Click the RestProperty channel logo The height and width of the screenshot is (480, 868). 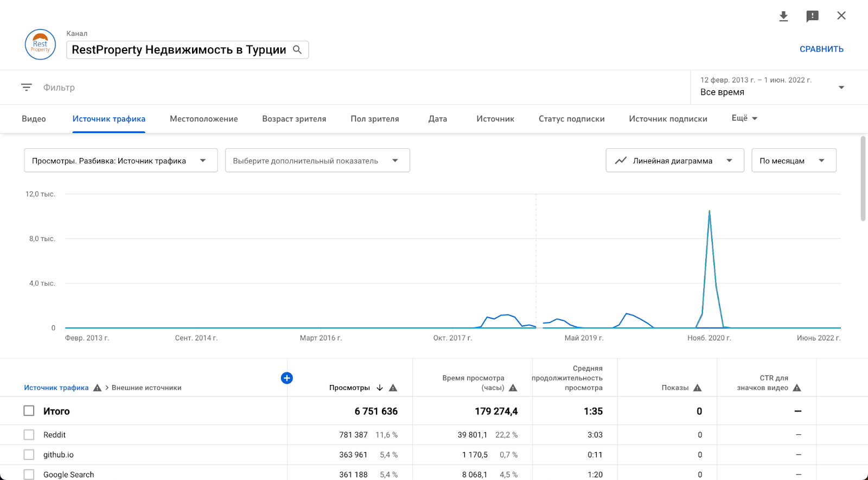pos(40,45)
